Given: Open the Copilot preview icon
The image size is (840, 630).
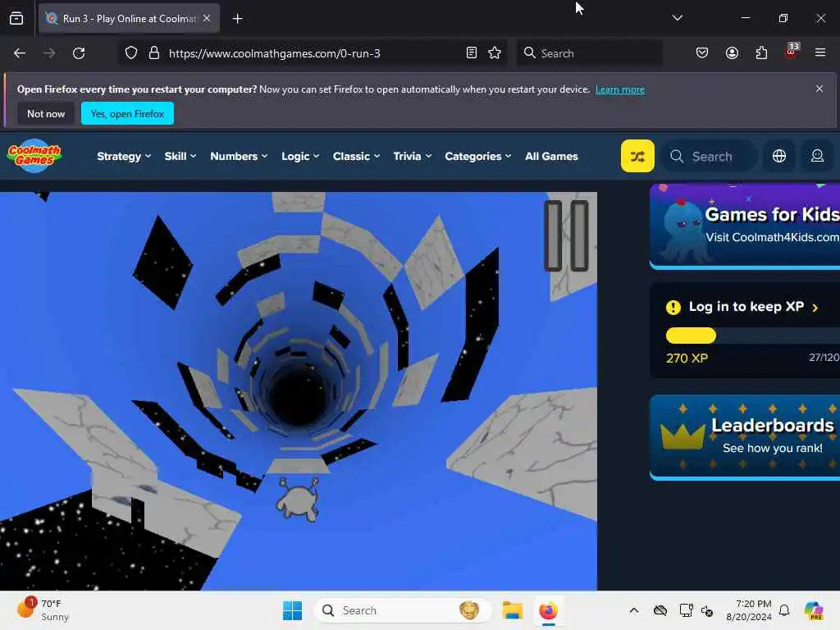Looking at the screenshot, I should pyautogui.click(x=814, y=610).
